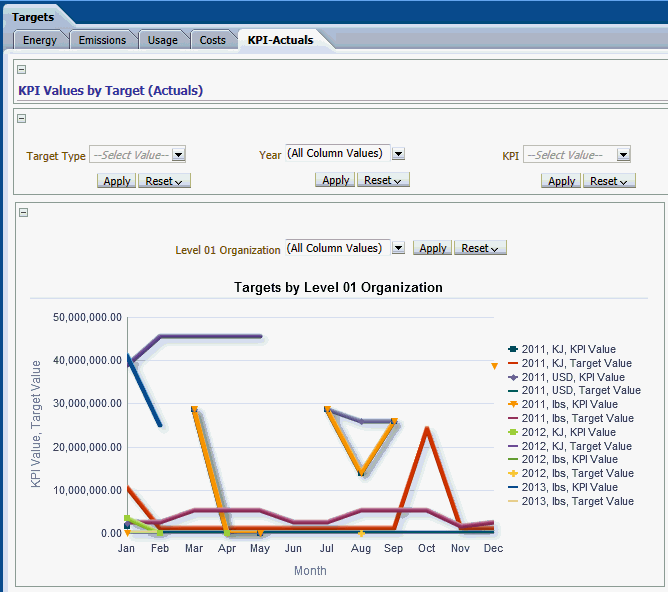Reset the Level 01 Organization filter
This screenshot has width=668, height=592.
[x=480, y=248]
